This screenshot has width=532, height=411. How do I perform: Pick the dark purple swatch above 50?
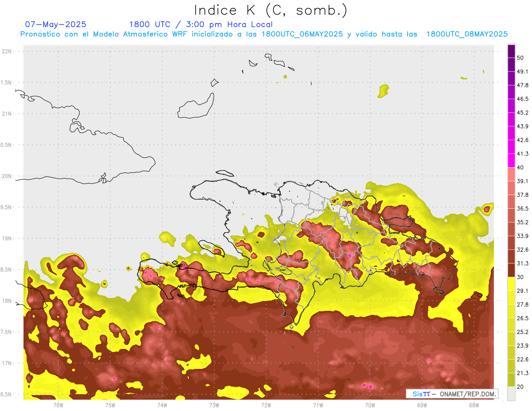click(x=511, y=51)
